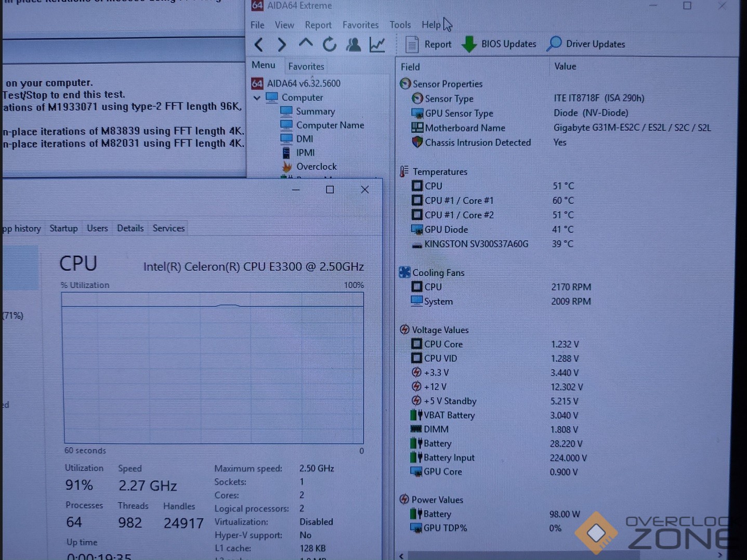
Task: Collapse the Computer tree node
Action: [x=257, y=98]
